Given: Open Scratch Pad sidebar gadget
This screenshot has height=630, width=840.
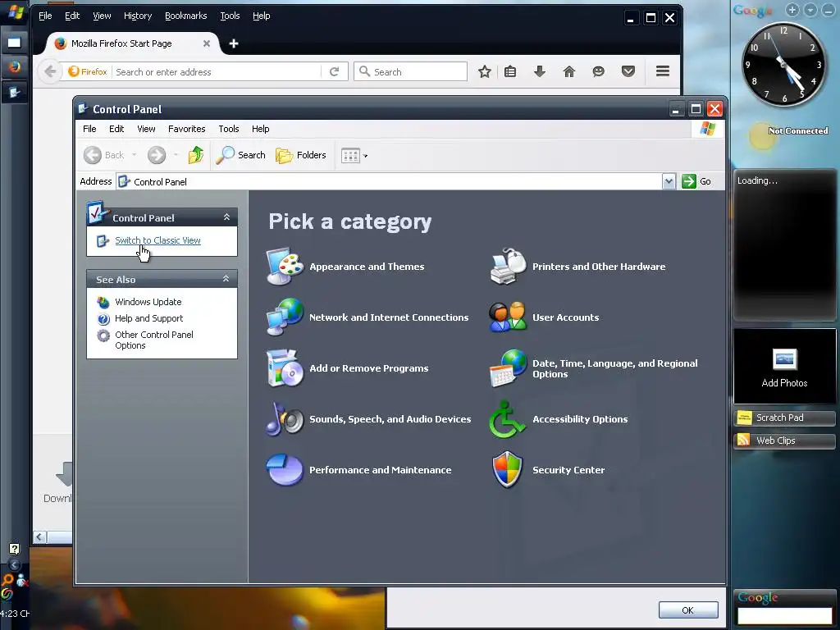Looking at the screenshot, I should click(783, 418).
